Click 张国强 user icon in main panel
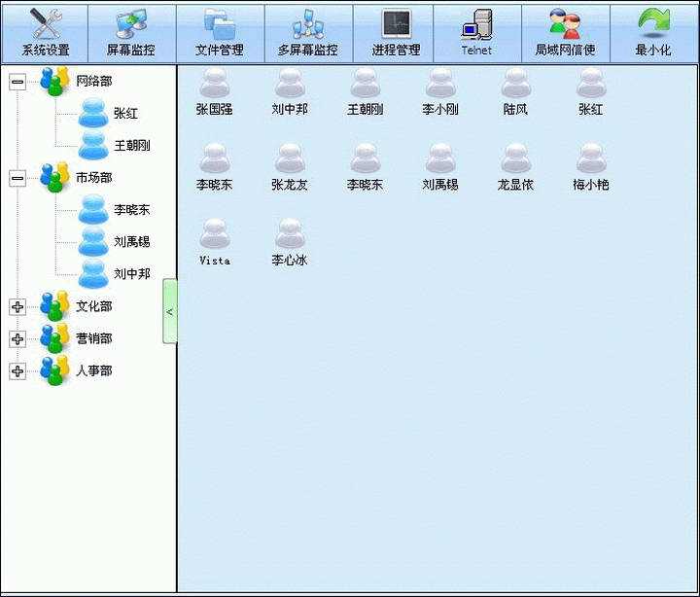 click(x=215, y=91)
